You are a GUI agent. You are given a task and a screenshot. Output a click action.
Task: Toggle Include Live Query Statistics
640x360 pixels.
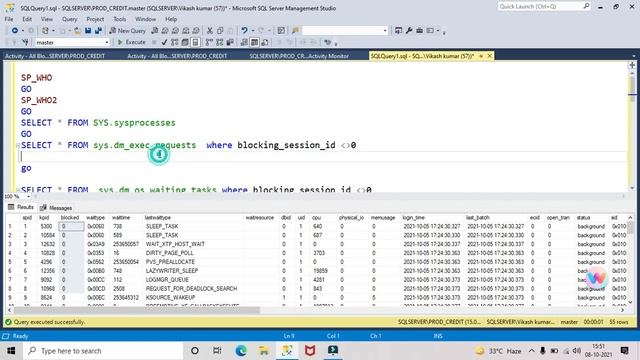click(220, 42)
